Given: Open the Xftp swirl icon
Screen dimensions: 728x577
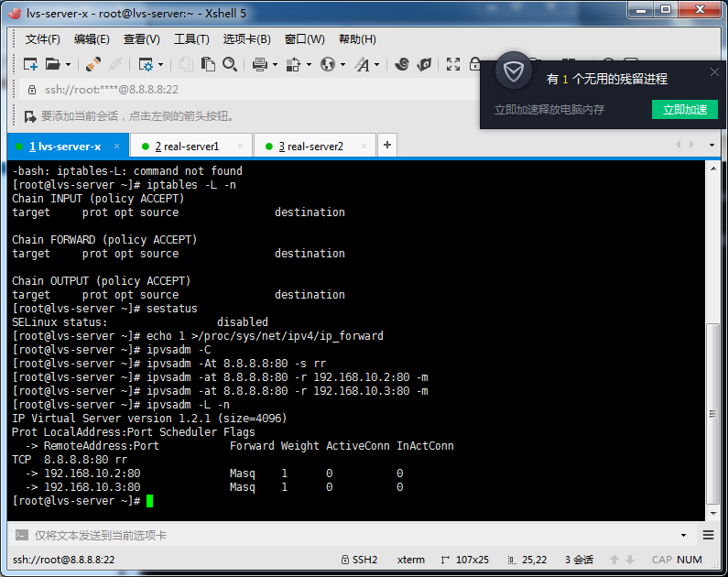Looking at the screenshot, I should (401, 64).
